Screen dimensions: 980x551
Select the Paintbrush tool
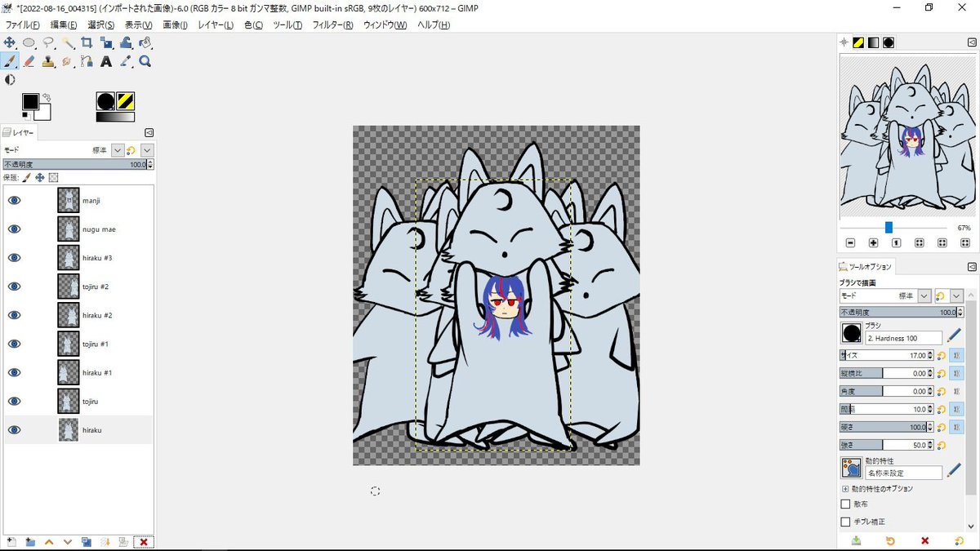10,61
